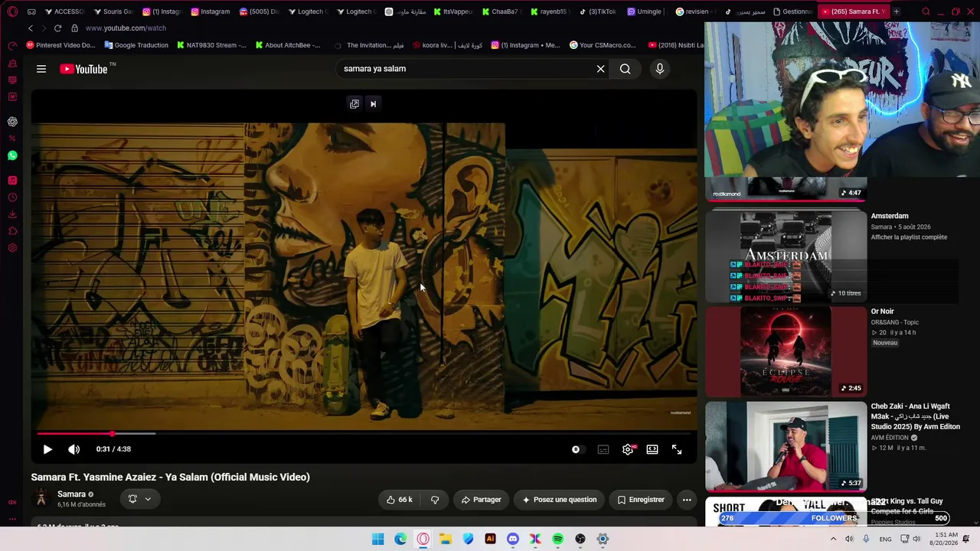The width and height of the screenshot is (980, 551).
Task: Show hidden system tray icons chevron
Action: tap(833, 539)
